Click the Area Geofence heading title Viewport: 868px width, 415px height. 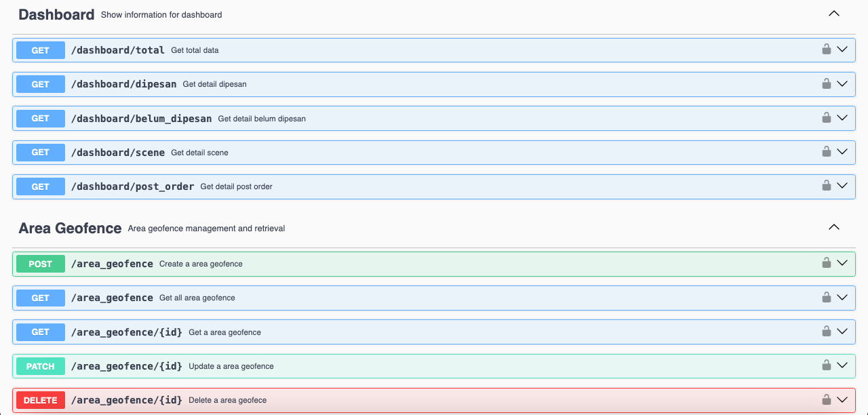70,229
